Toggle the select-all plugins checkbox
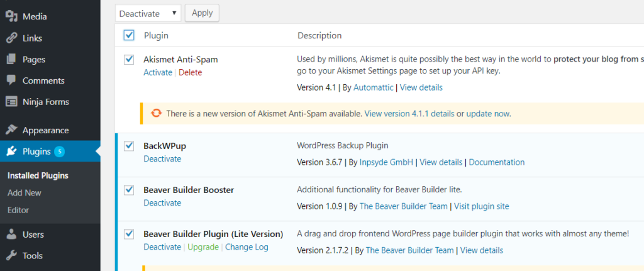The width and height of the screenshot is (644, 271). [x=129, y=35]
